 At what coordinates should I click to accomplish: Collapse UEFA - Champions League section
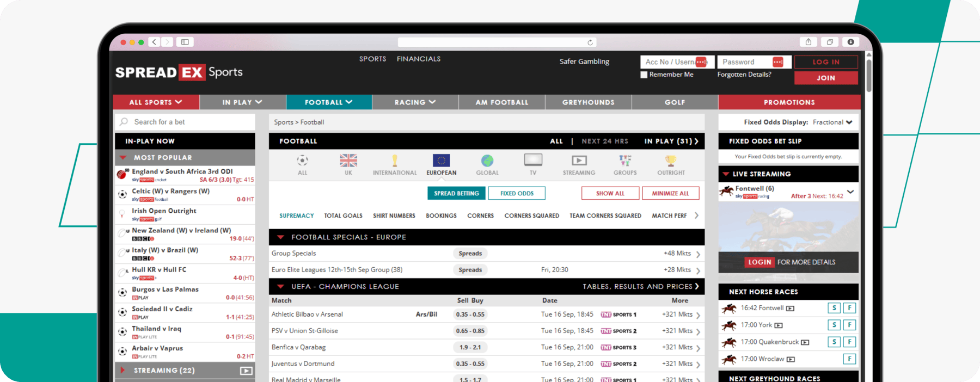281,287
